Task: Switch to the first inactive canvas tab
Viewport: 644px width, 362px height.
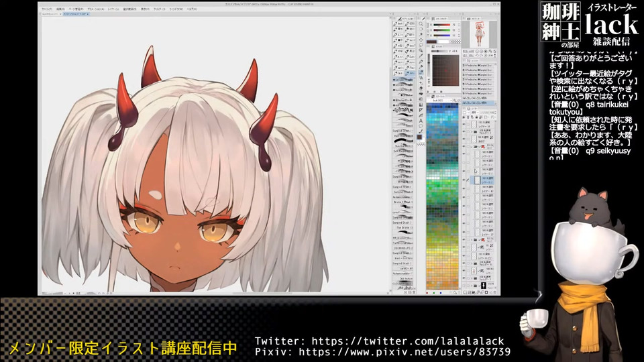Action: click(49, 14)
